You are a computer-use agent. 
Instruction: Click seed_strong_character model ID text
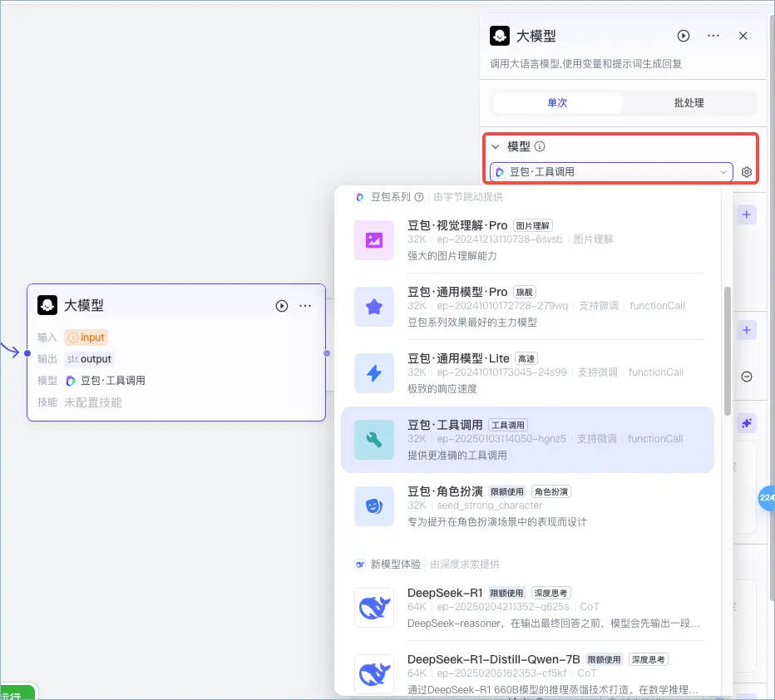click(x=489, y=505)
